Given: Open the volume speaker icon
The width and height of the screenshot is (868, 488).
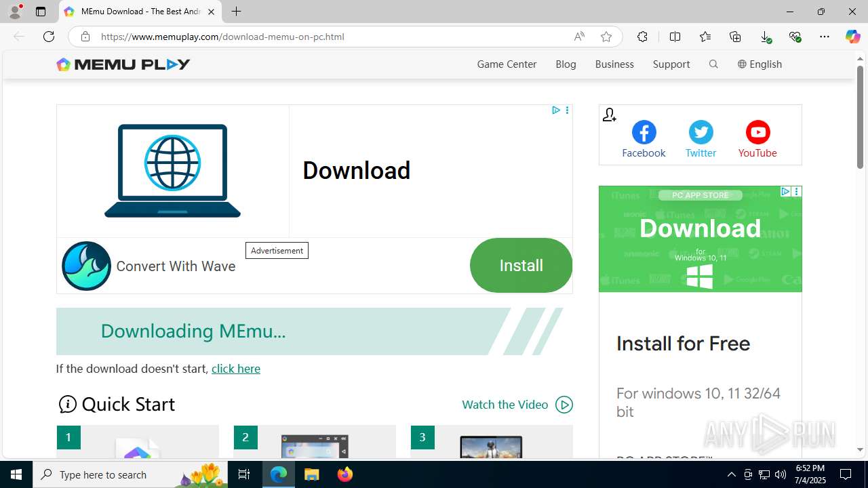Looking at the screenshot, I should 781,474.
